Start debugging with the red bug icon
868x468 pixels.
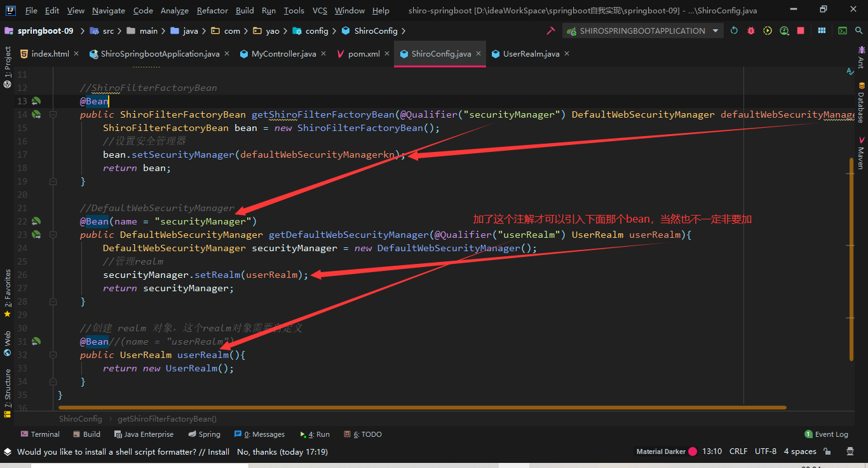click(751, 31)
